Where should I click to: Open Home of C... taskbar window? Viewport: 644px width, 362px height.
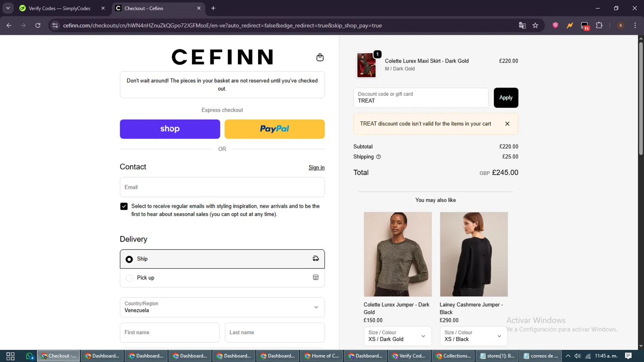click(x=321, y=356)
